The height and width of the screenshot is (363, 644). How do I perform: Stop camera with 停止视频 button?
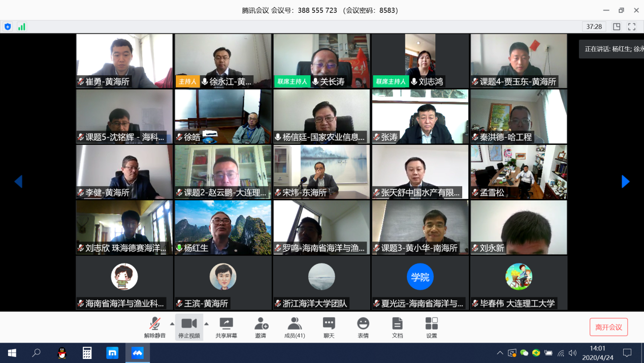[x=189, y=327]
